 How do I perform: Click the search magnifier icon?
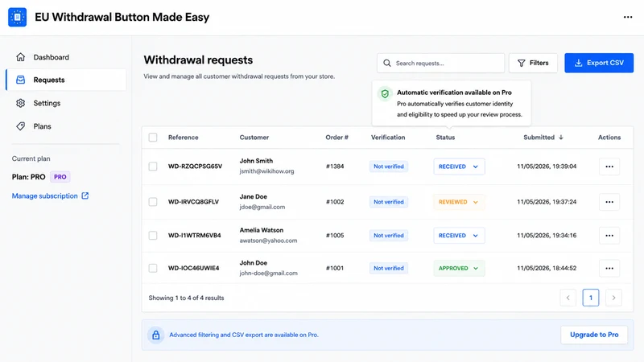point(387,64)
